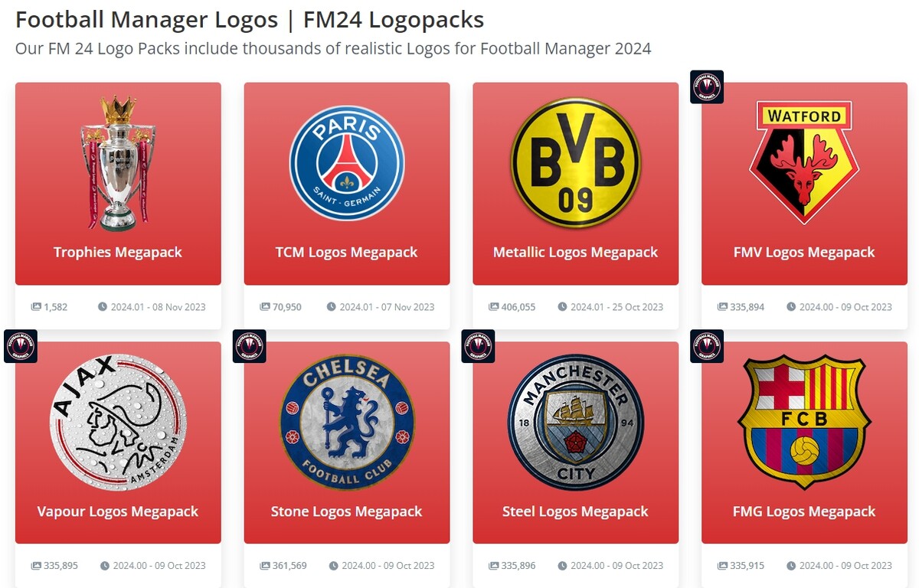Click the graphics badge above the FMV Logos card

coord(707,87)
